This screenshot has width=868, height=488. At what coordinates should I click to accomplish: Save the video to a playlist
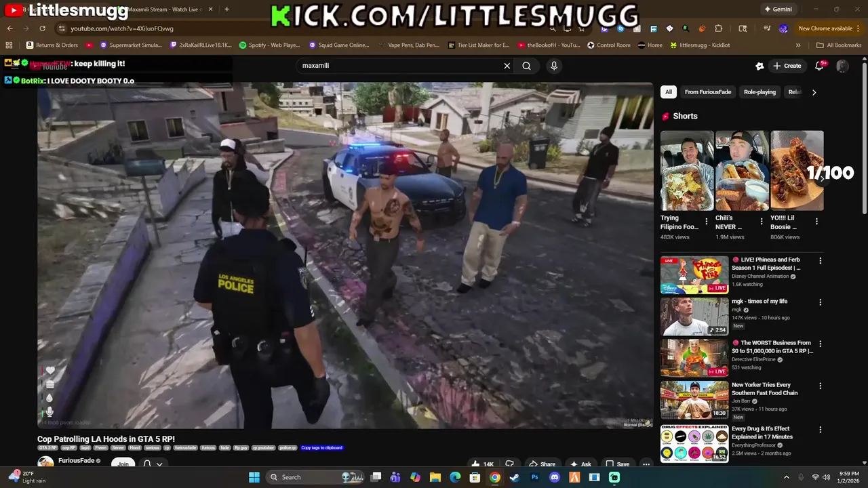[617, 464]
